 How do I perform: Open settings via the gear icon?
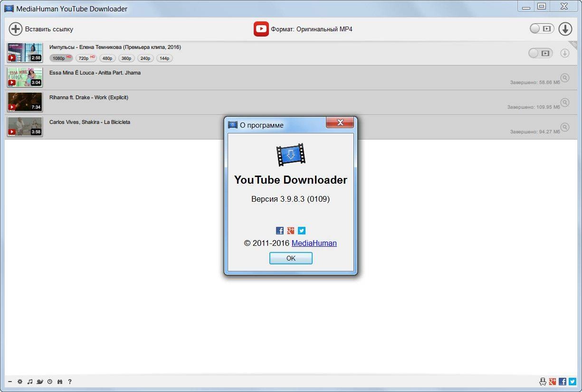pyautogui.click(x=20, y=382)
